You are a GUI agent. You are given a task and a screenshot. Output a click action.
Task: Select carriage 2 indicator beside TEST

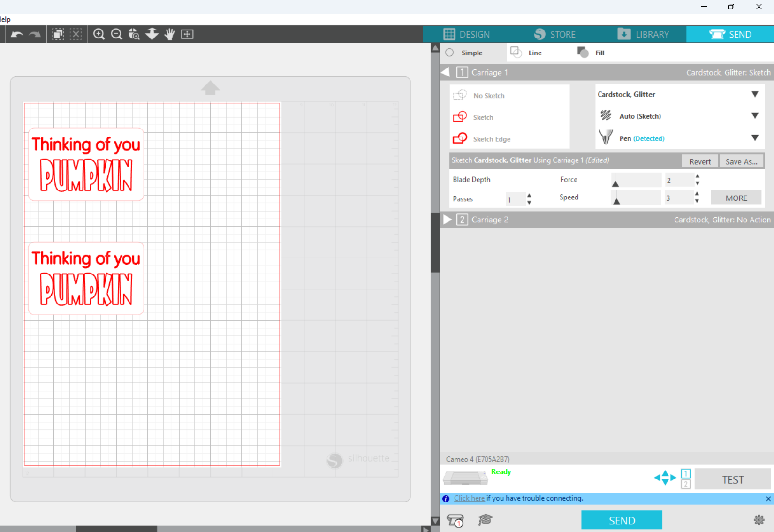coord(685,484)
